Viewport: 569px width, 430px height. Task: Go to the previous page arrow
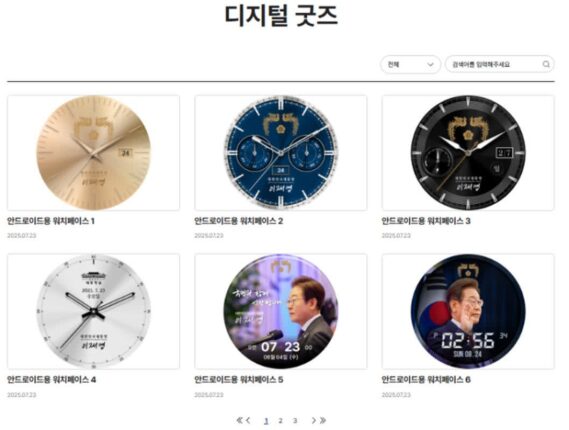pyautogui.click(x=248, y=420)
